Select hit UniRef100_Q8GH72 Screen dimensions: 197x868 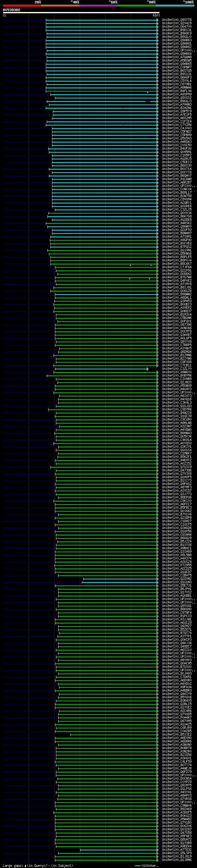point(177,840)
